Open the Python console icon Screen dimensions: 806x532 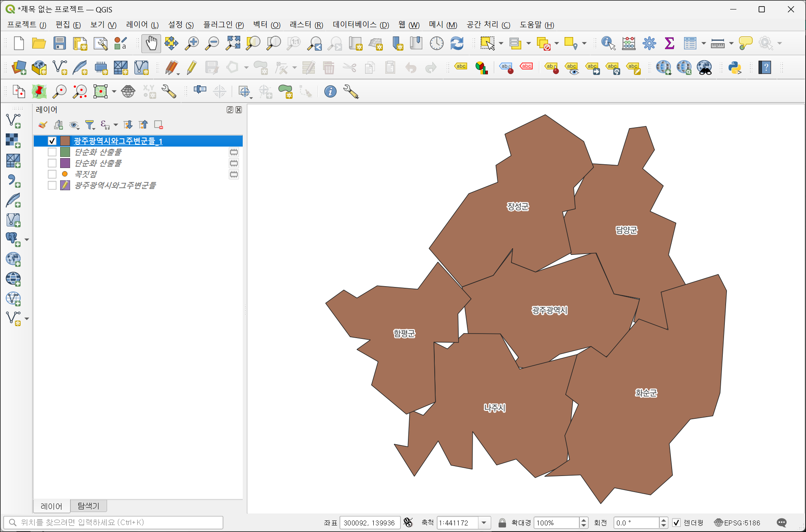(x=735, y=68)
